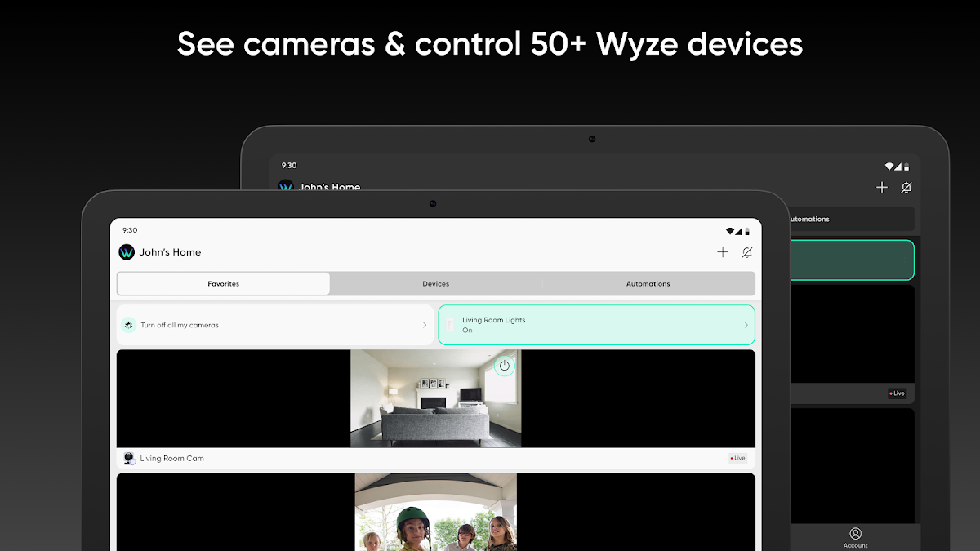Click the Wyze logo beside John's Home
The image size is (980, 551).
(x=127, y=252)
